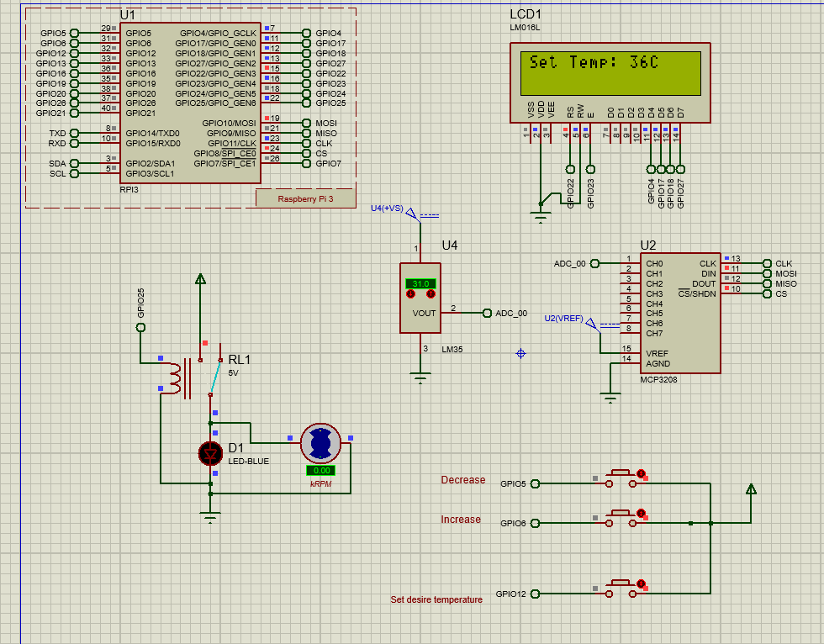
Task: Select the power arrow above relay RL1
Action: pos(200,279)
